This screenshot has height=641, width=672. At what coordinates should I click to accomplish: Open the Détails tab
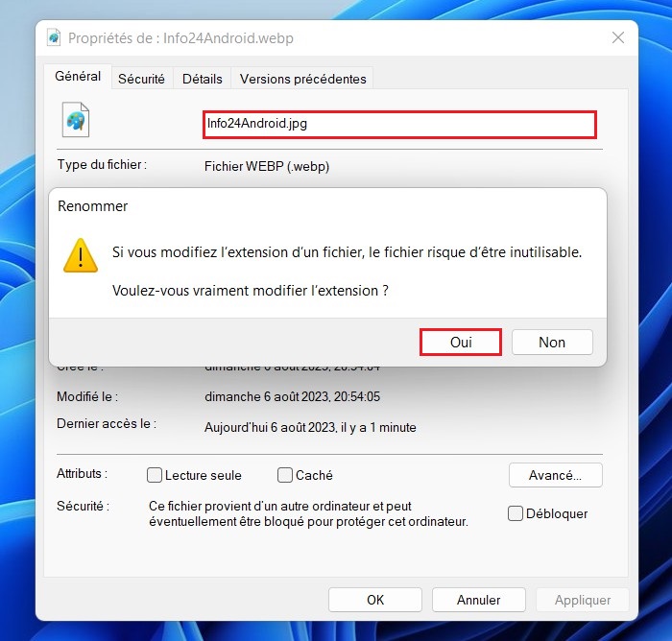click(x=203, y=79)
